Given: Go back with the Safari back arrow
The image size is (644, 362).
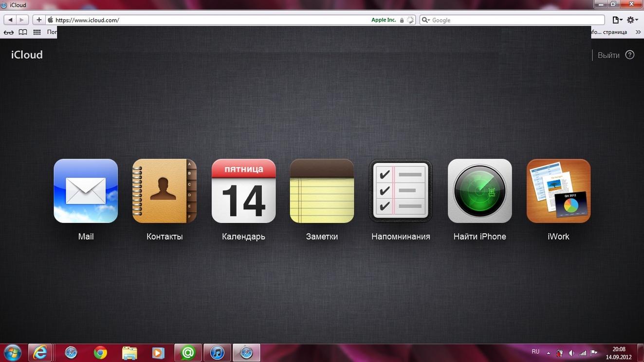Looking at the screenshot, I should point(10,20).
